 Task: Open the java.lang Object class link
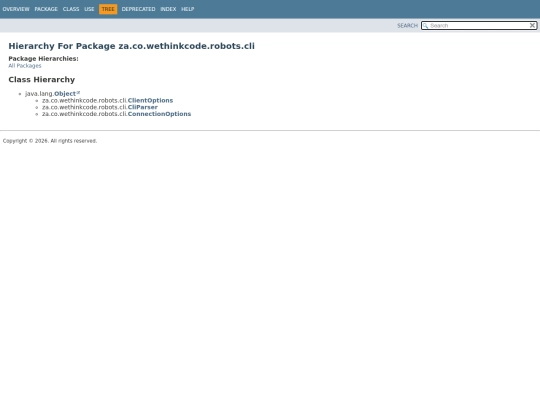(65, 94)
